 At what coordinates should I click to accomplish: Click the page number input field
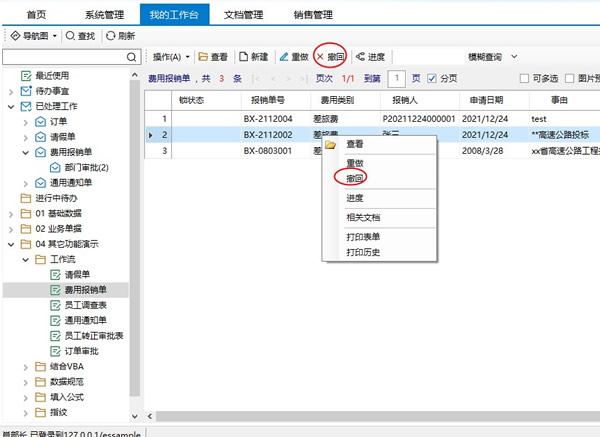point(397,78)
